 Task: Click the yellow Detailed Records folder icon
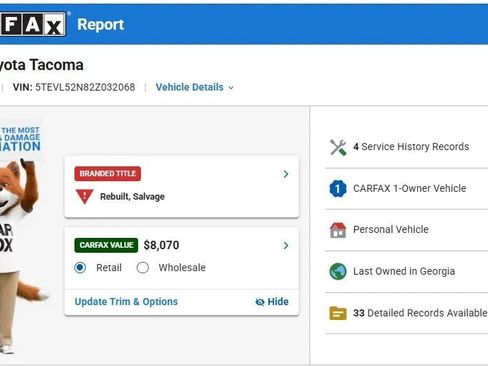(338, 313)
